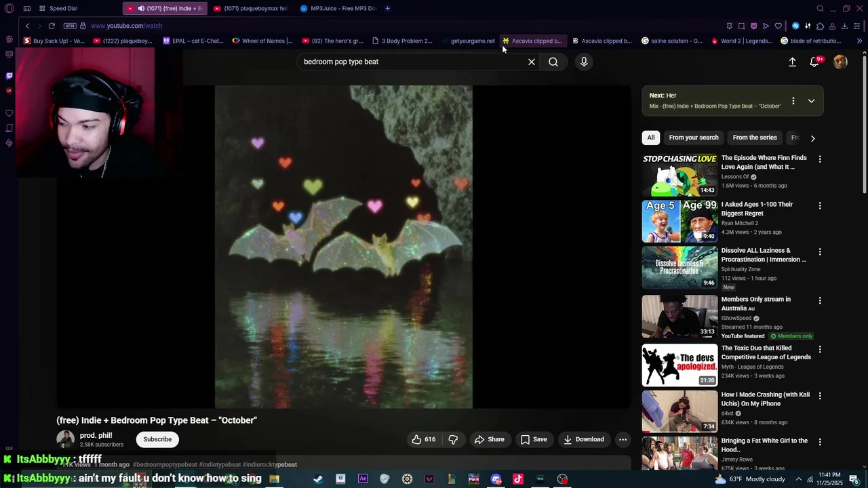Image resolution: width=868 pixels, height=488 pixels.
Task: Switch to plaqueboymax browser tab
Action: (250, 9)
